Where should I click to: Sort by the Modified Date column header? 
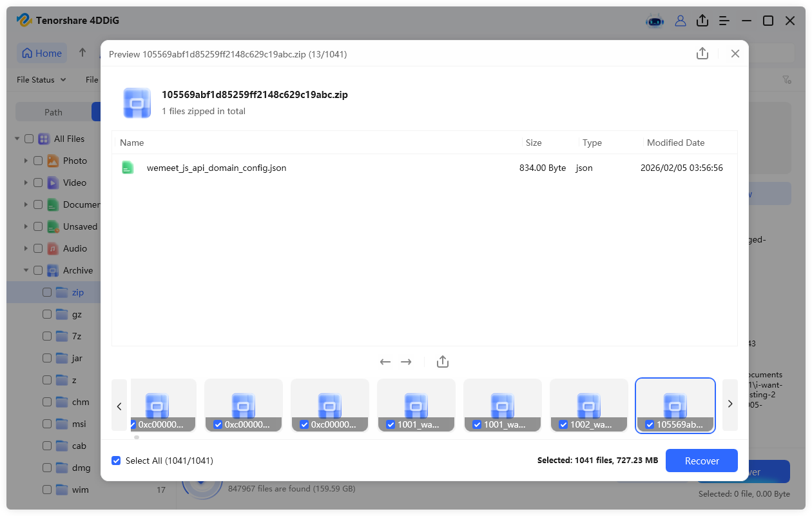click(676, 143)
